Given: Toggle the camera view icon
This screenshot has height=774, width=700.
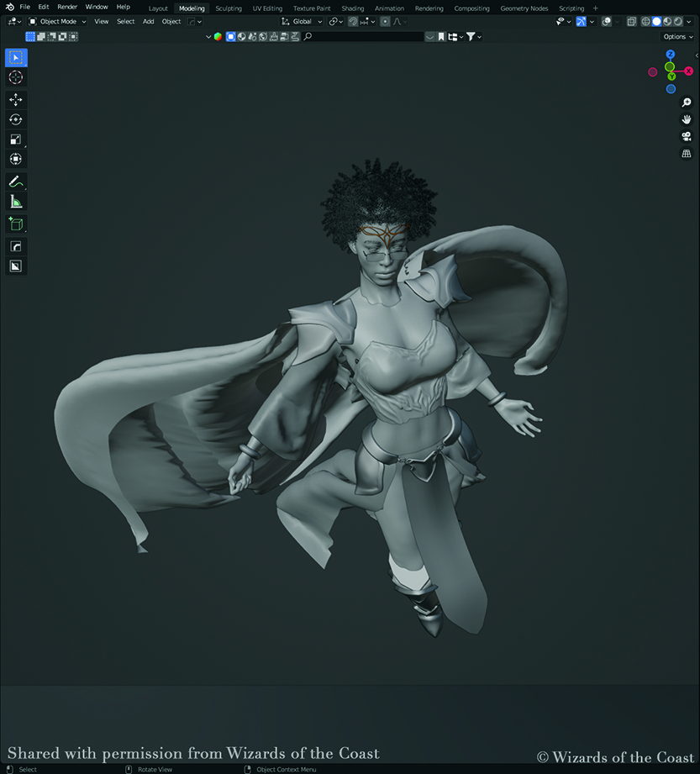Looking at the screenshot, I should click(x=687, y=136).
